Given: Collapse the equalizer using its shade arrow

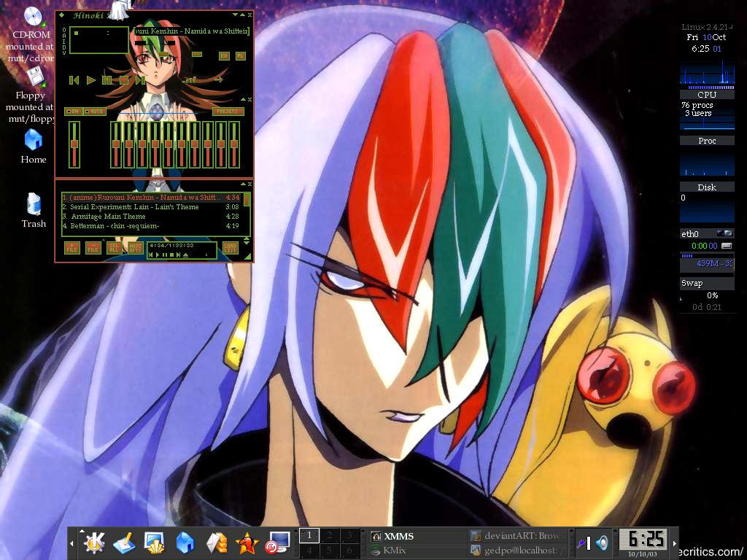Looking at the screenshot, I should (x=242, y=99).
